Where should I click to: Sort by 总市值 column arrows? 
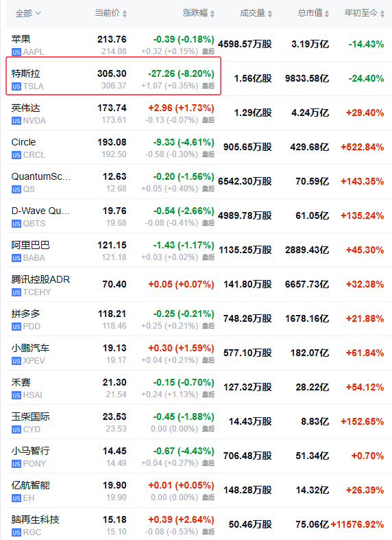point(327,14)
